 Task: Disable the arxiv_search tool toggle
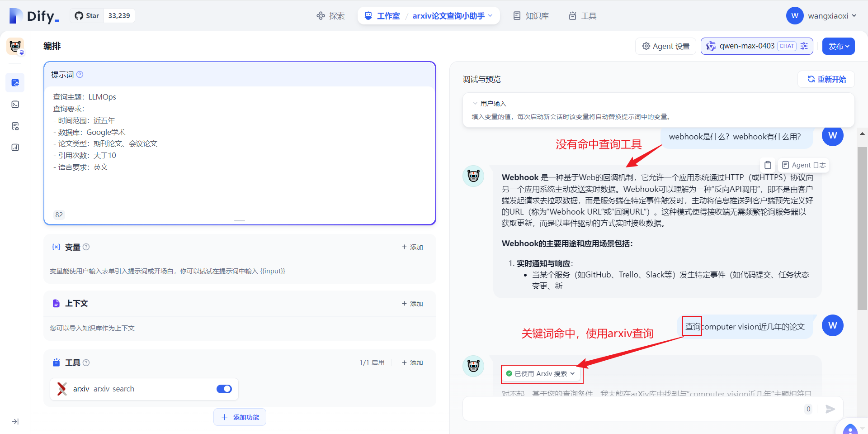coord(224,389)
